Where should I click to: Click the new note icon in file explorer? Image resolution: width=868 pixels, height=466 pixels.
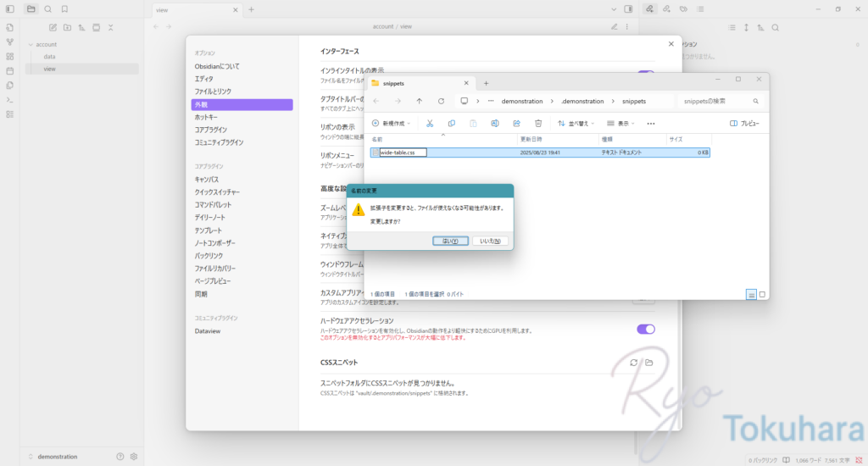point(53,27)
